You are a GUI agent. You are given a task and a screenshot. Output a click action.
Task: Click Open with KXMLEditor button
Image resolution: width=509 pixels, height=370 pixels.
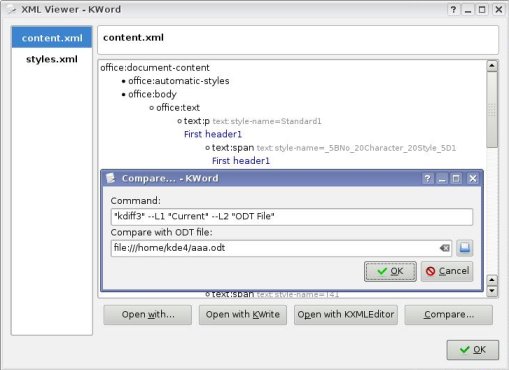346,315
